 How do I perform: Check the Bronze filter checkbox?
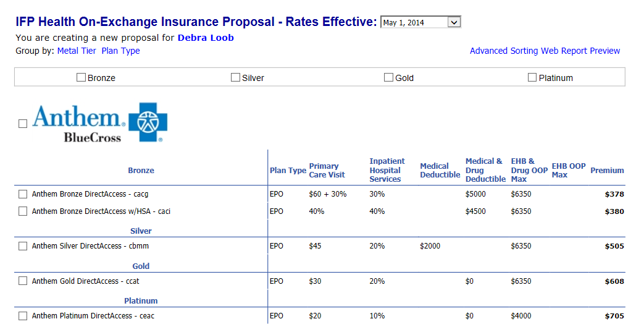81,77
